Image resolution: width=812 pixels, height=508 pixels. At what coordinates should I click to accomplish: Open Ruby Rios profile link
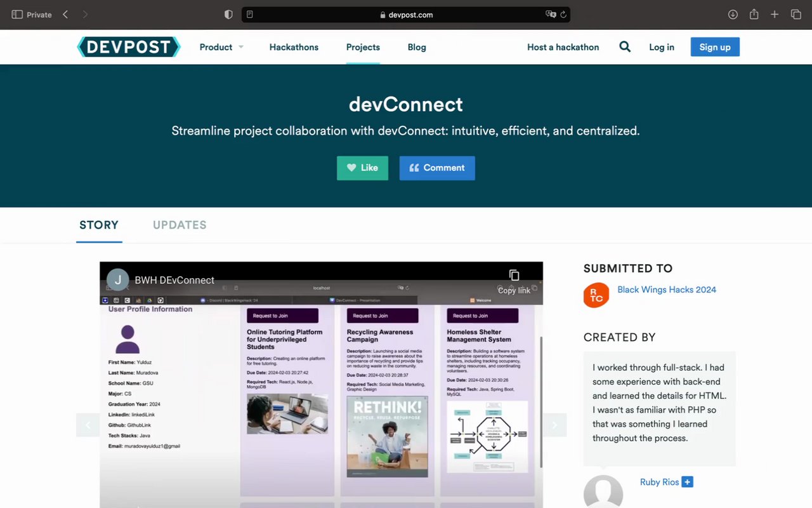pos(659,482)
